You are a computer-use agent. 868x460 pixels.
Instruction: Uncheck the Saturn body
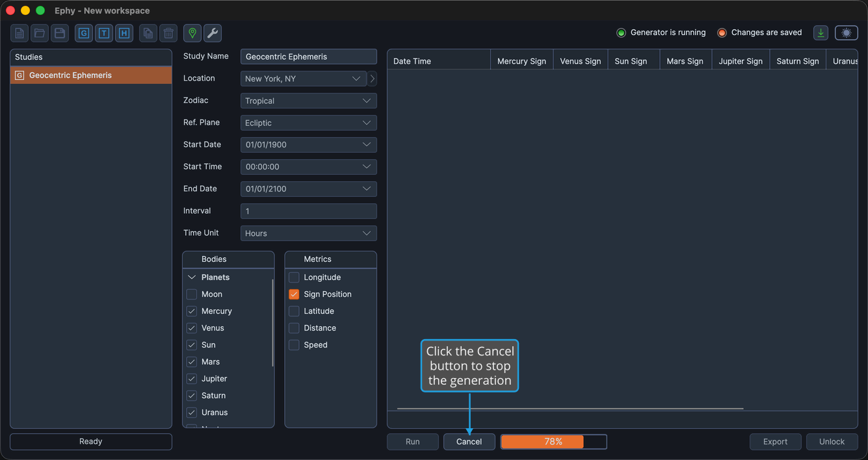(192, 396)
